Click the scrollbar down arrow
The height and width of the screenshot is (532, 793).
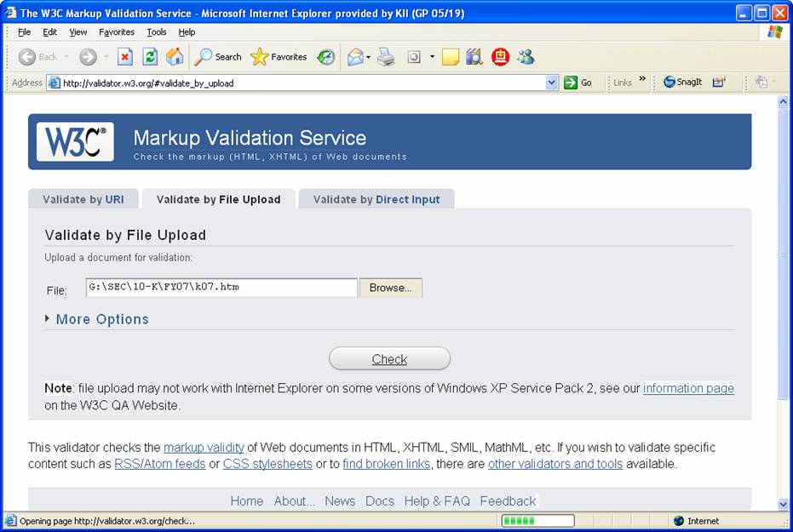[783, 504]
